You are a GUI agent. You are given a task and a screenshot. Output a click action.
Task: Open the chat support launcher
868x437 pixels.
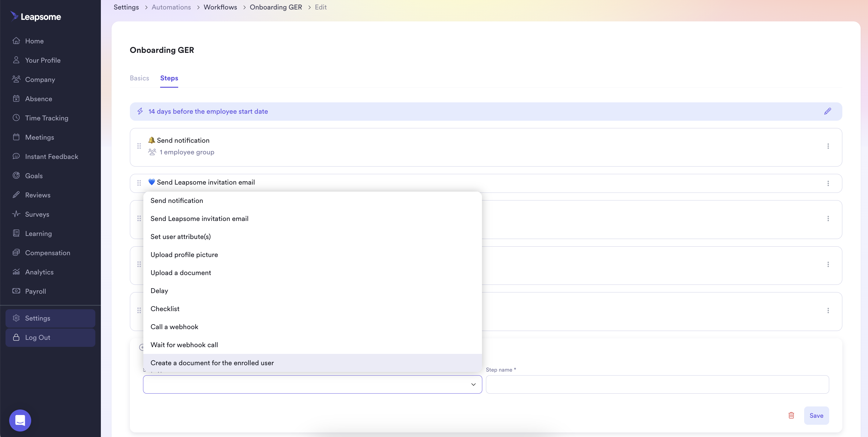coord(20,420)
